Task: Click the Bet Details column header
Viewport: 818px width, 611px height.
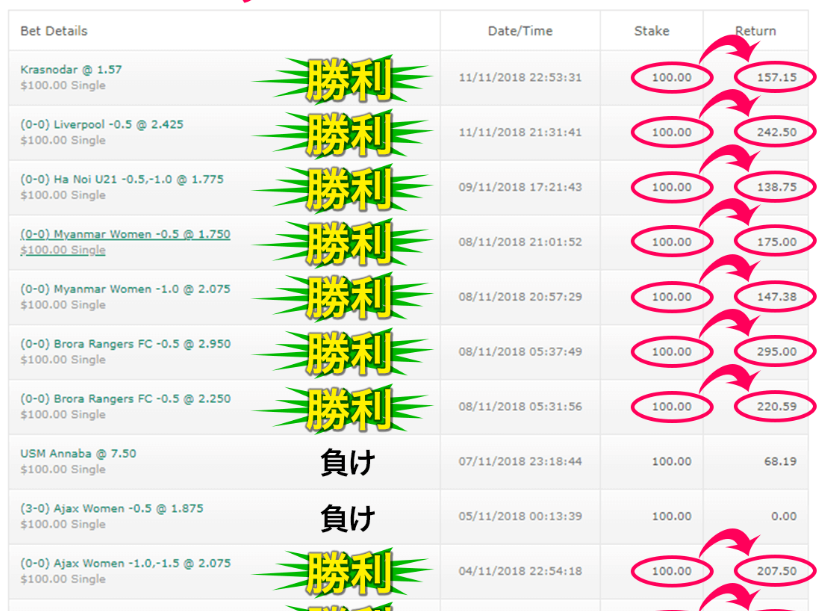Action: click(54, 31)
